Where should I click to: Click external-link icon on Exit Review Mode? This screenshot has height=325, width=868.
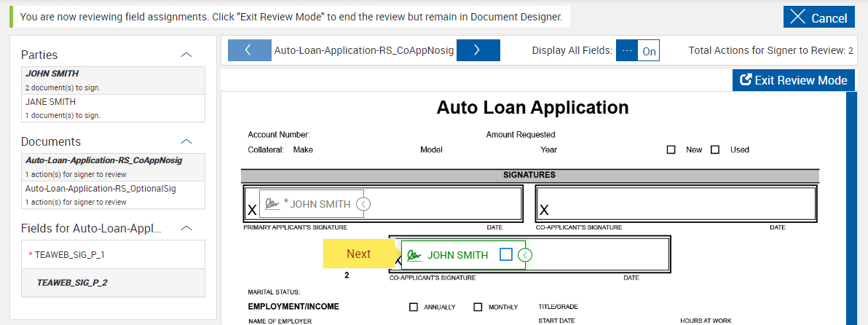point(746,79)
